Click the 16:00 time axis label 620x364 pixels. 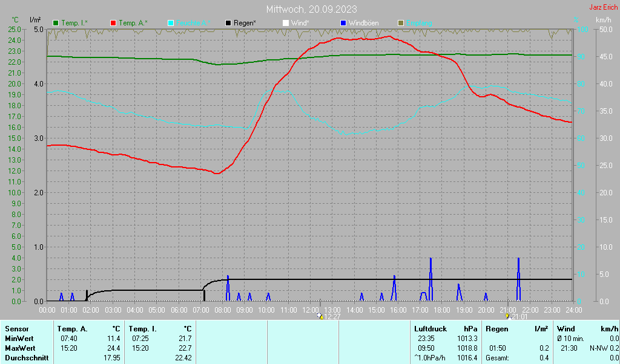[398, 310]
